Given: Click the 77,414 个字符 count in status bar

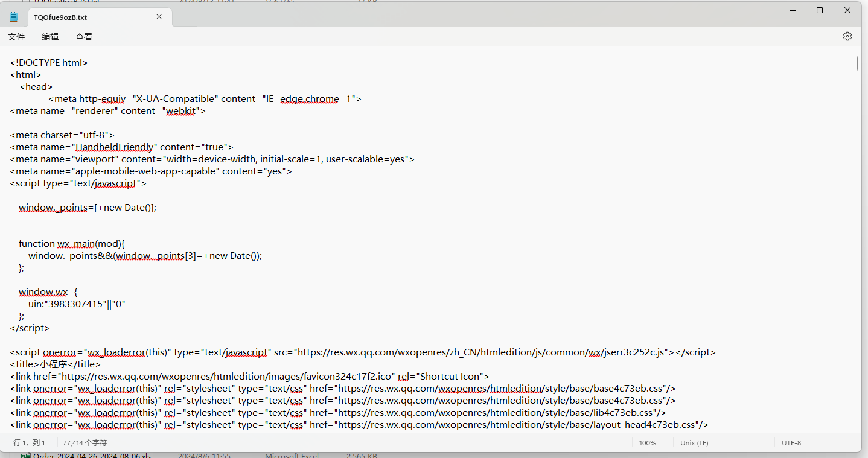Looking at the screenshot, I should pos(85,443).
